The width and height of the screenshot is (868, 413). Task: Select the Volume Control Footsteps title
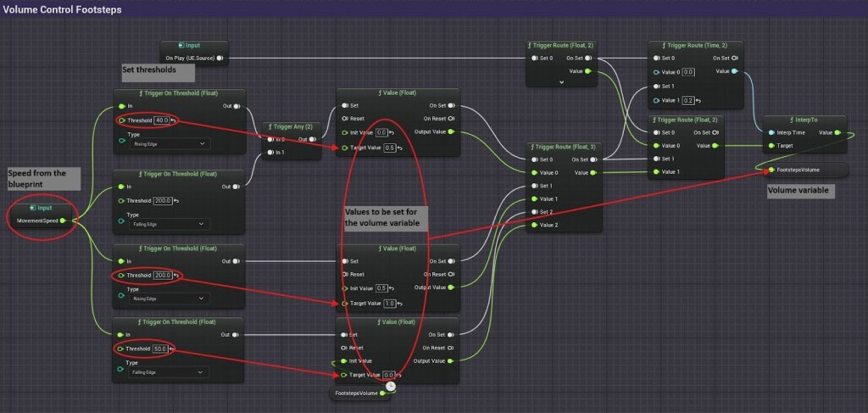tap(63, 9)
